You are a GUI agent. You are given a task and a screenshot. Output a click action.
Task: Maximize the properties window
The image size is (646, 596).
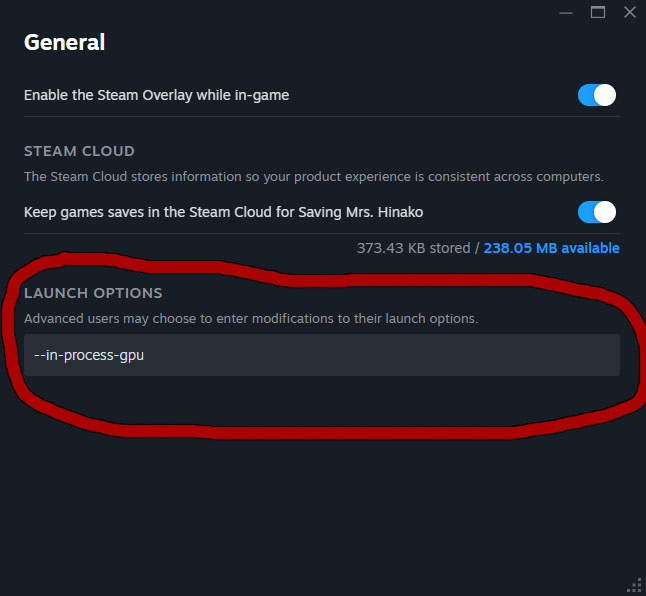(598, 12)
